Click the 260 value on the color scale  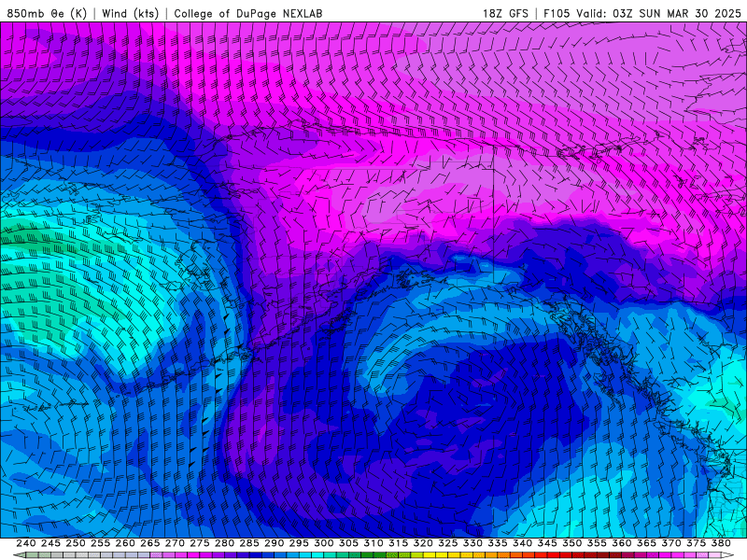click(125, 543)
